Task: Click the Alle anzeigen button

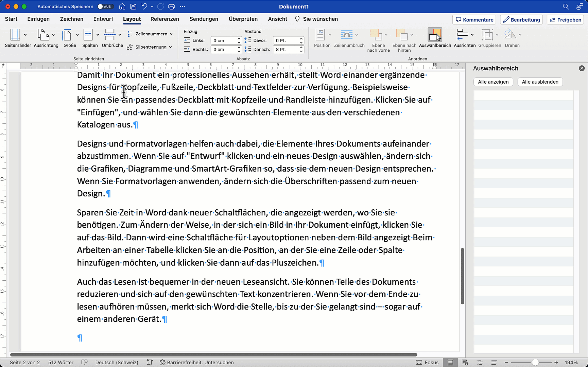Action: point(493,82)
